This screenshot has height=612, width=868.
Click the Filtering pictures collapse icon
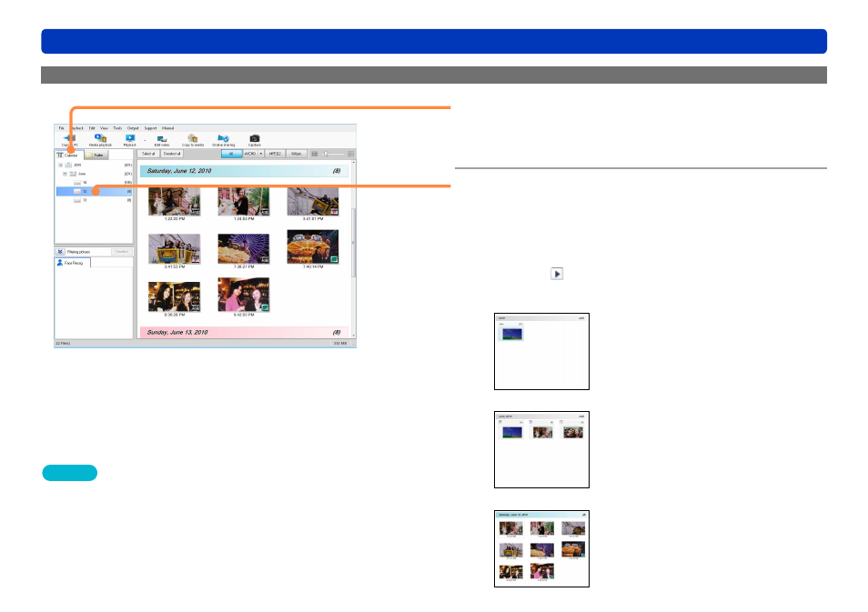click(x=60, y=252)
